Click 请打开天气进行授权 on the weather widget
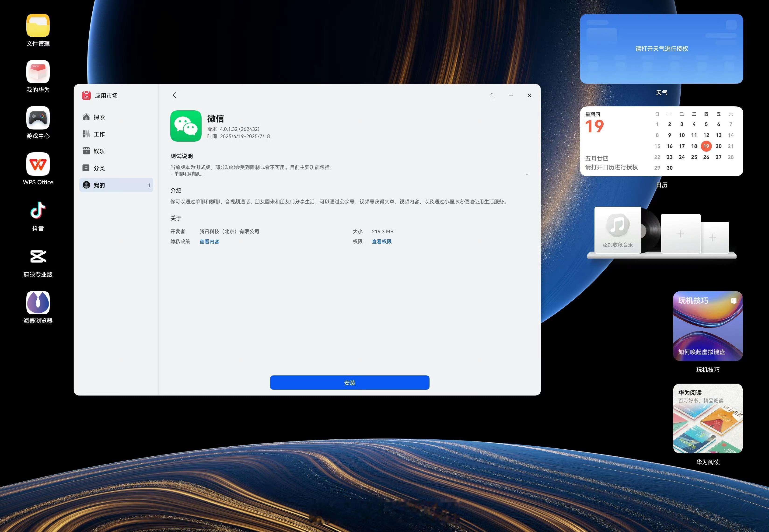 (662, 49)
